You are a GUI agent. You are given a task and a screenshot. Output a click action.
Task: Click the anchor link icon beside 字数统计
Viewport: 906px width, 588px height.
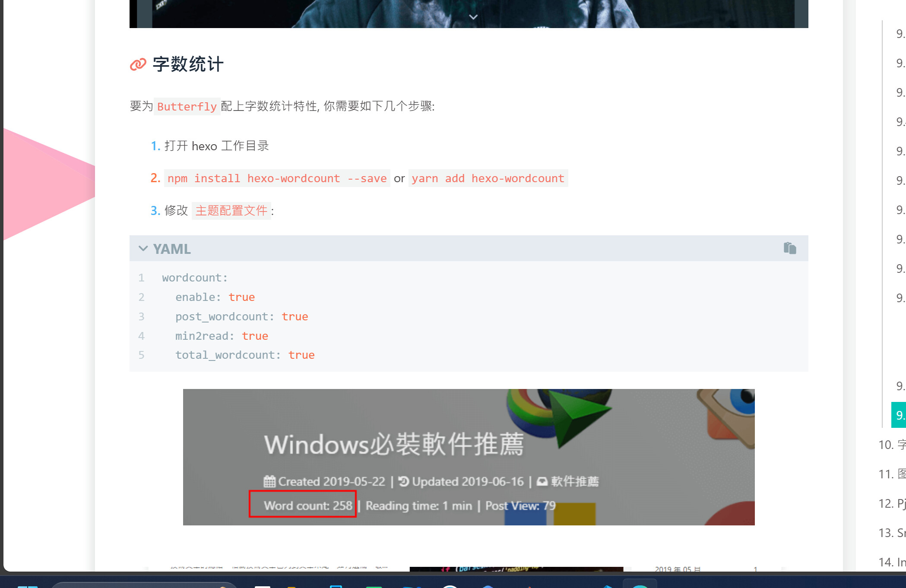138,64
